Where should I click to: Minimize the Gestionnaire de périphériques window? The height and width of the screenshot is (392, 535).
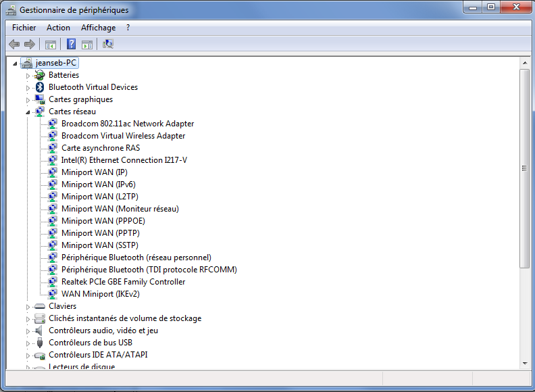click(x=473, y=7)
